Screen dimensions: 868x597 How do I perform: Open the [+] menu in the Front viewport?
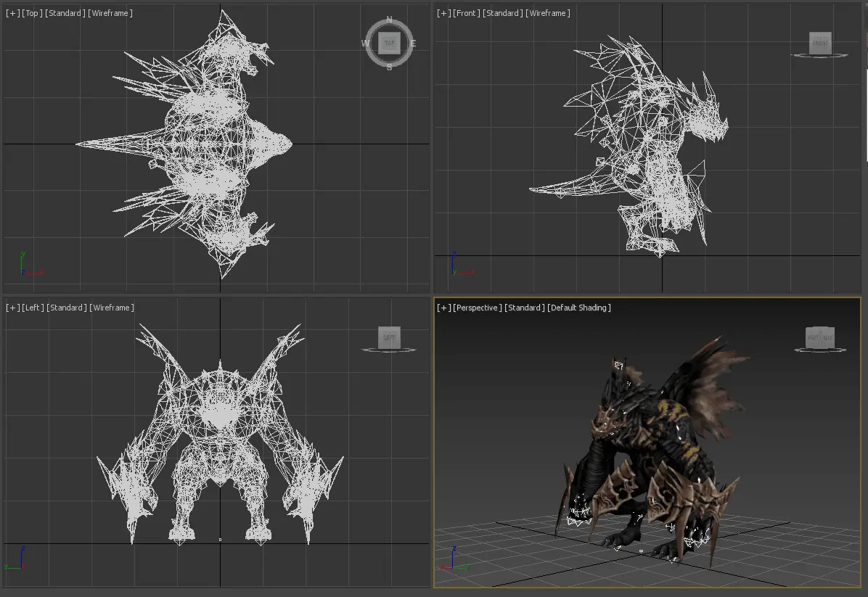tap(443, 13)
